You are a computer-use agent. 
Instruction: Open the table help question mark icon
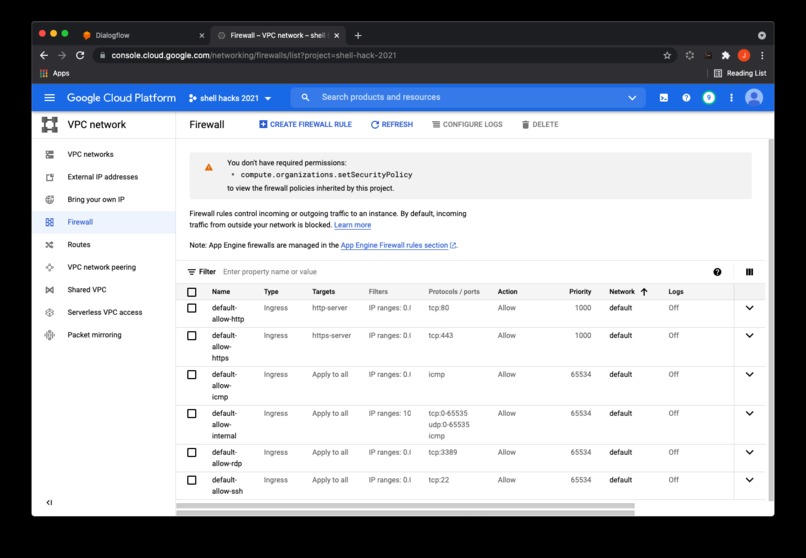[717, 272]
